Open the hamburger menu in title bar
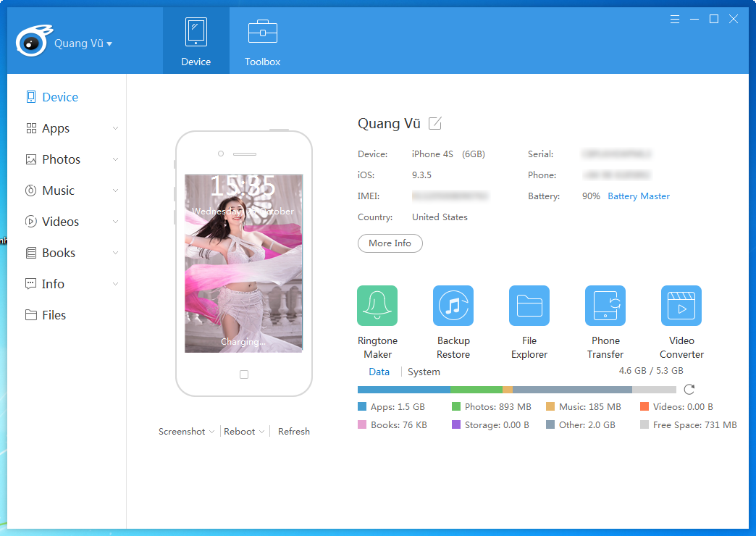756x536 pixels. click(x=675, y=20)
